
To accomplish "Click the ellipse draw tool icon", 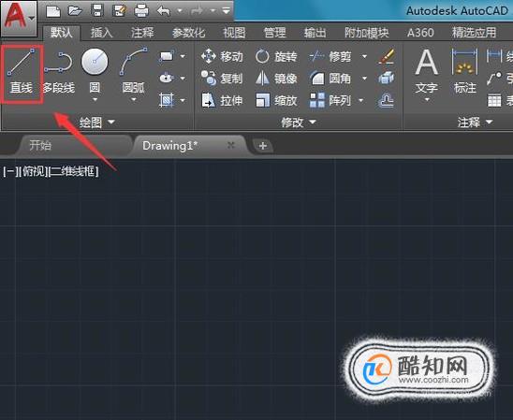I will 167,79.
